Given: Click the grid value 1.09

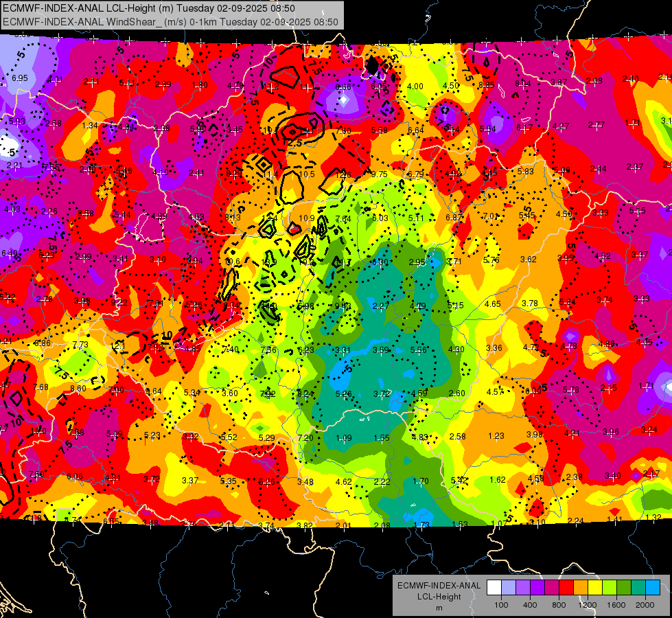Looking at the screenshot, I should (344, 438).
